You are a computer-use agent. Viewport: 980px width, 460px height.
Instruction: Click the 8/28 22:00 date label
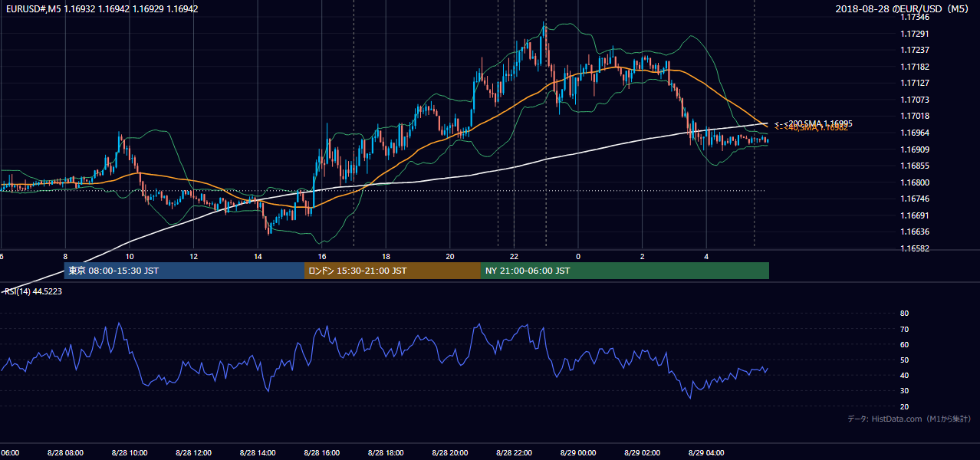514,452
